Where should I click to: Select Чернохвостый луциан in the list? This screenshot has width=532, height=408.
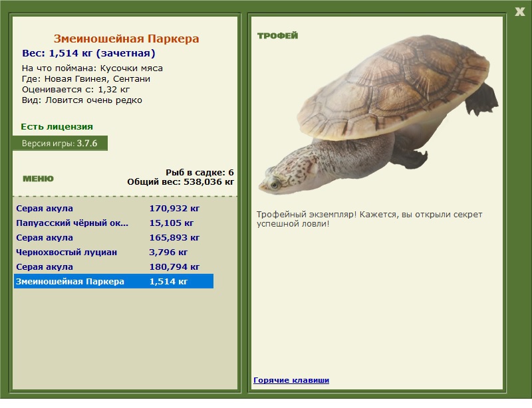click(114, 252)
